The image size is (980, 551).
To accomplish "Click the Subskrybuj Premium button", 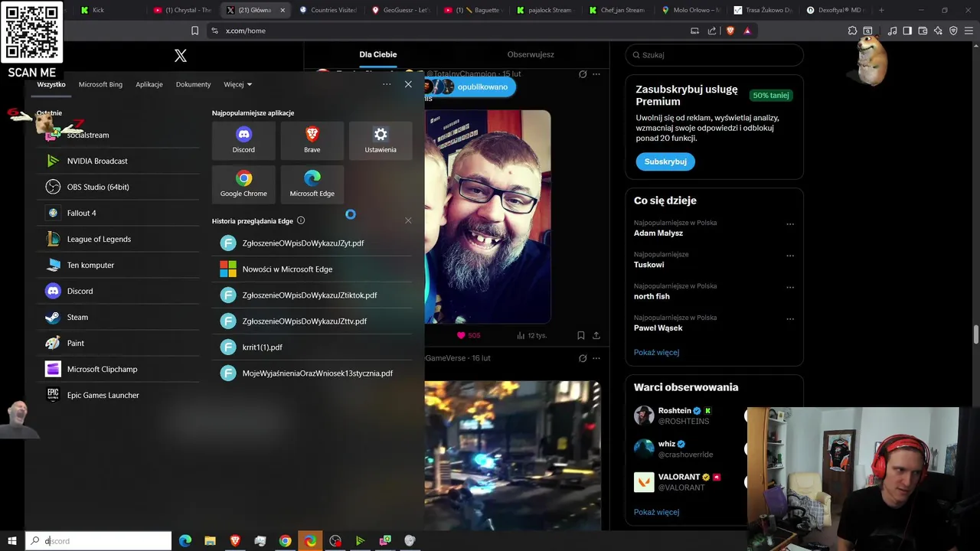I will click(x=665, y=161).
